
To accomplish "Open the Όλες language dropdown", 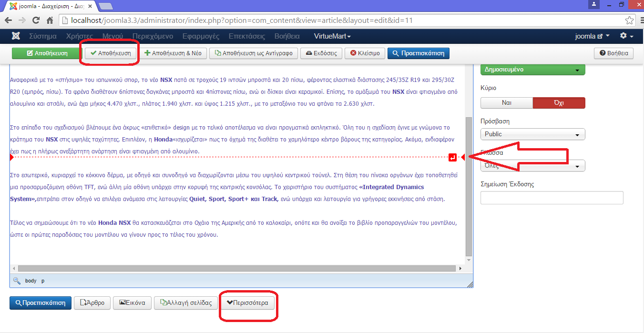I will (533, 166).
